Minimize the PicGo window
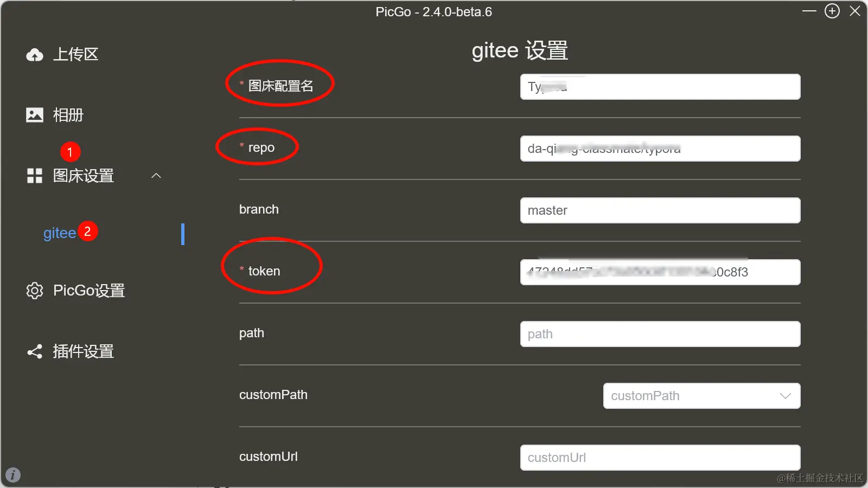868x488 pixels. tap(809, 11)
